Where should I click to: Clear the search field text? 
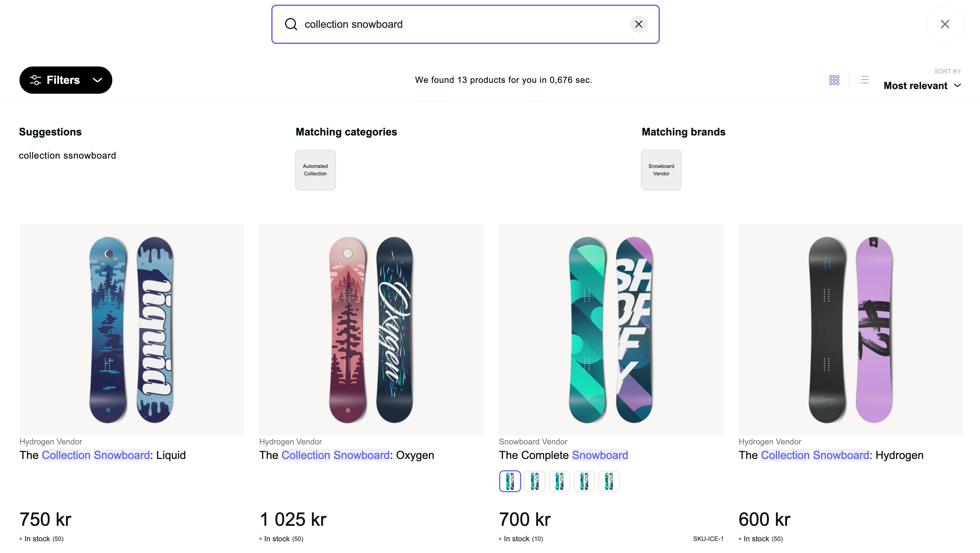[x=638, y=24]
